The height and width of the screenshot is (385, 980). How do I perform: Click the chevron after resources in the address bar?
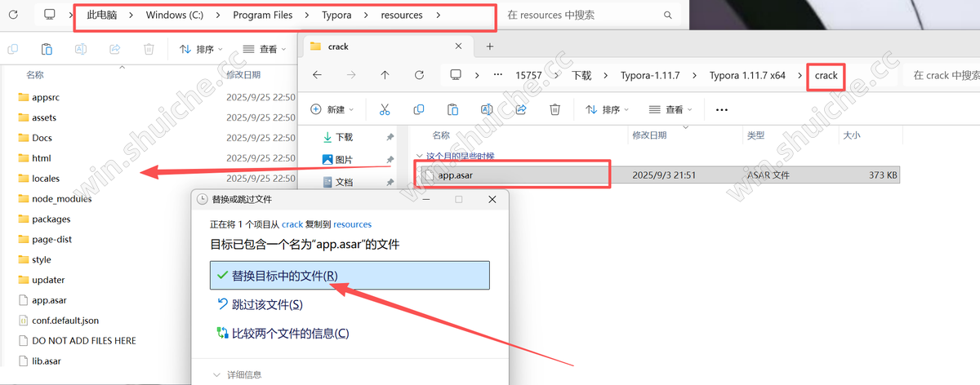click(x=438, y=15)
